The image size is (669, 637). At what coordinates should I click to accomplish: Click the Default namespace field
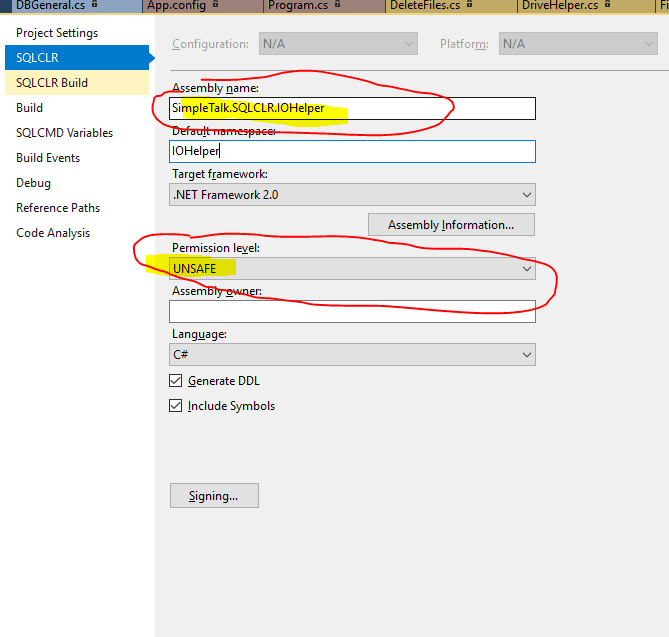point(352,151)
